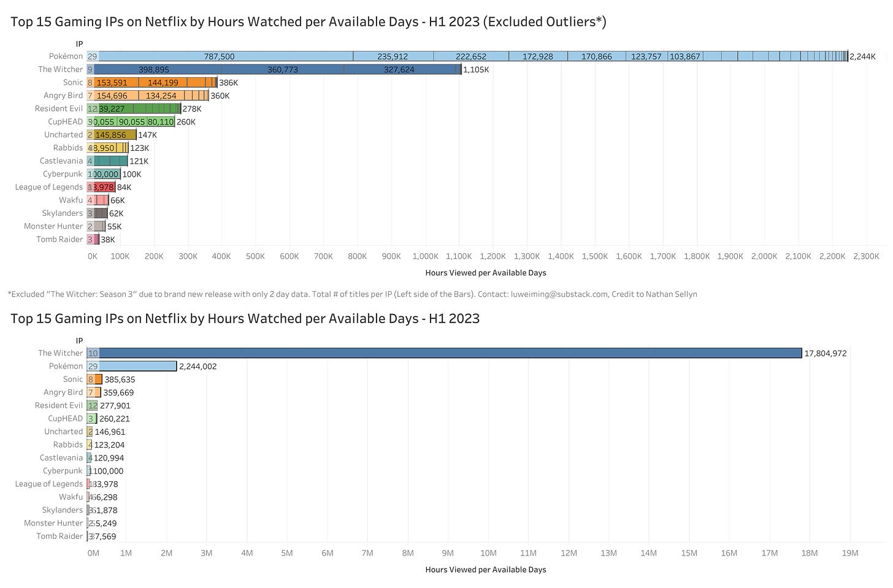
Task: Select the 386K Sonic total label
Action: click(x=228, y=83)
